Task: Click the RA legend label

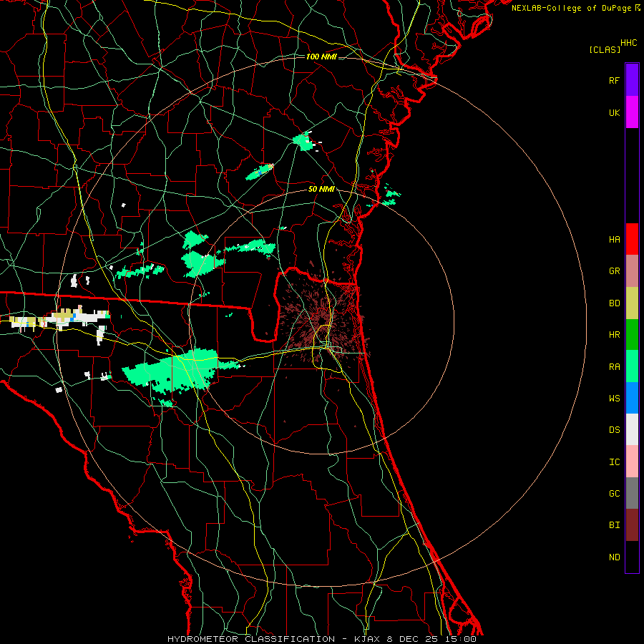Action: (x=614, y=367)
